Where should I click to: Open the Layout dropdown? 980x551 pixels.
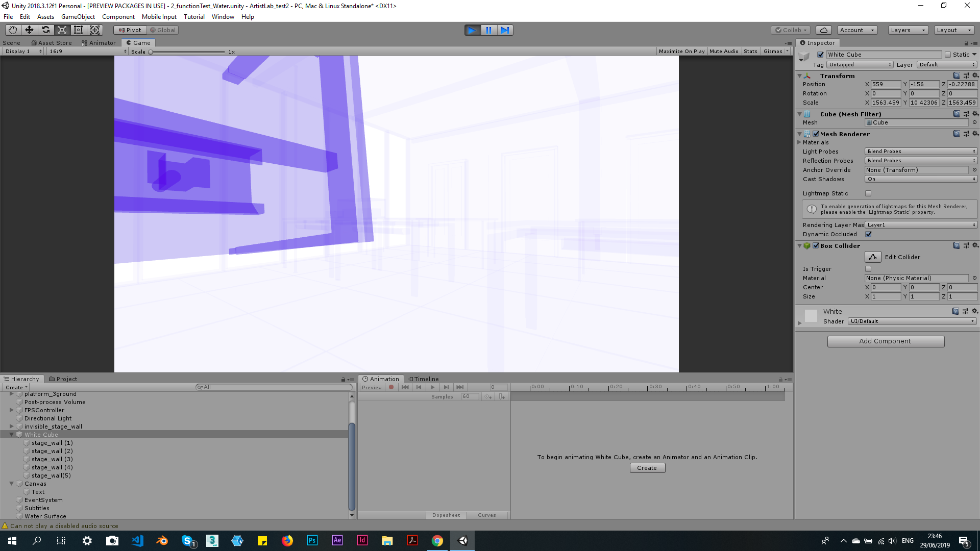pyautogui.click(x=954, y=30)
